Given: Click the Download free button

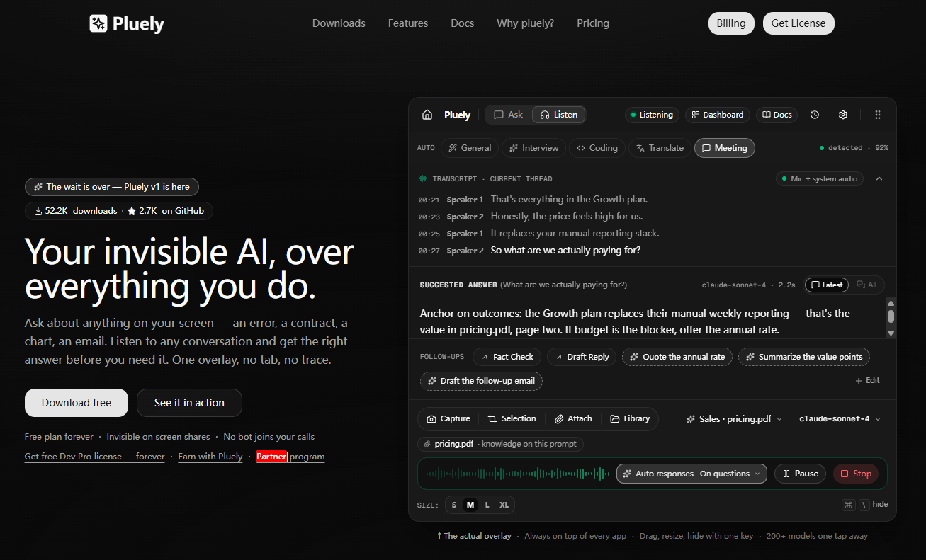Looking at the screenshot, I should [77, 403].
